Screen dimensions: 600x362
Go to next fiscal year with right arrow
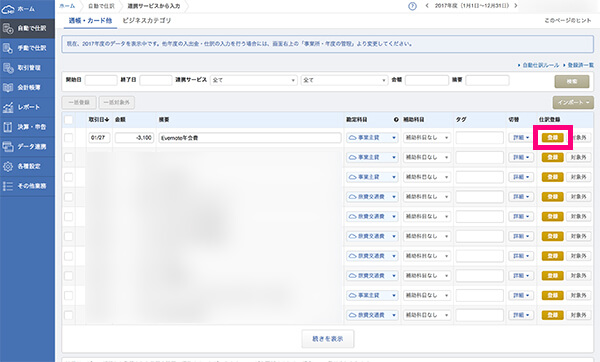pyautogui.click(x=516, y=6)
